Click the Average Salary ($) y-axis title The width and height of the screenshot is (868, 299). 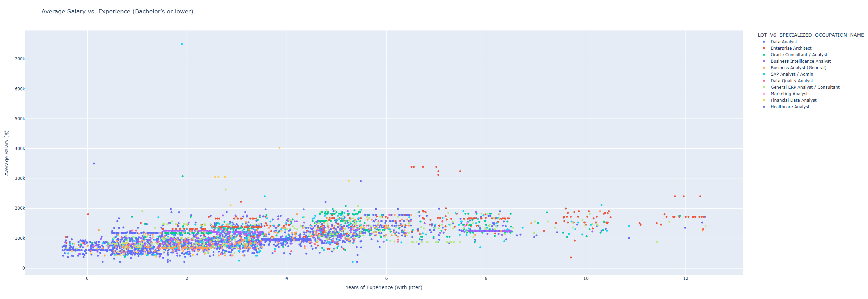click(x=7, y=153)
